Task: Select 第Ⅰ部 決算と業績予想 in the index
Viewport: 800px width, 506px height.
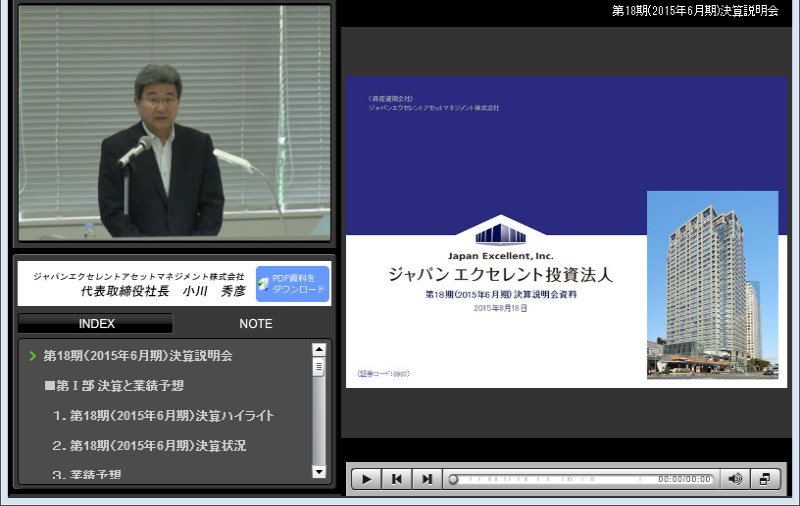Action: [114, 386]
